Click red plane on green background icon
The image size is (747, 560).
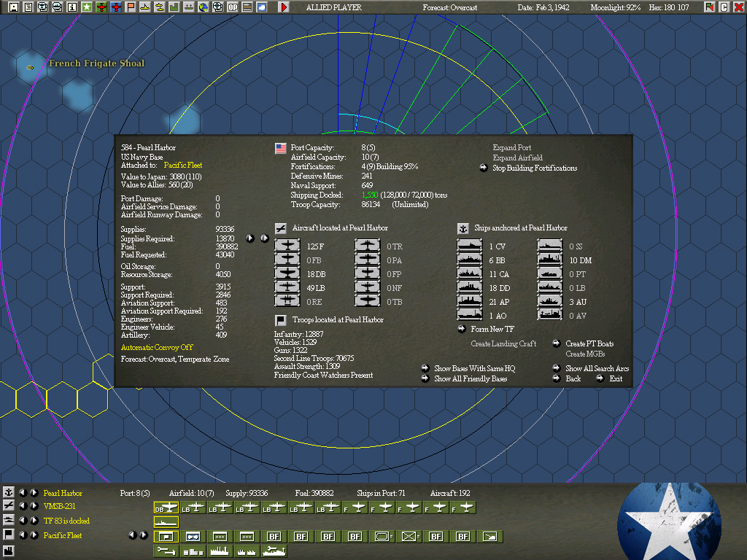(101, 7)
